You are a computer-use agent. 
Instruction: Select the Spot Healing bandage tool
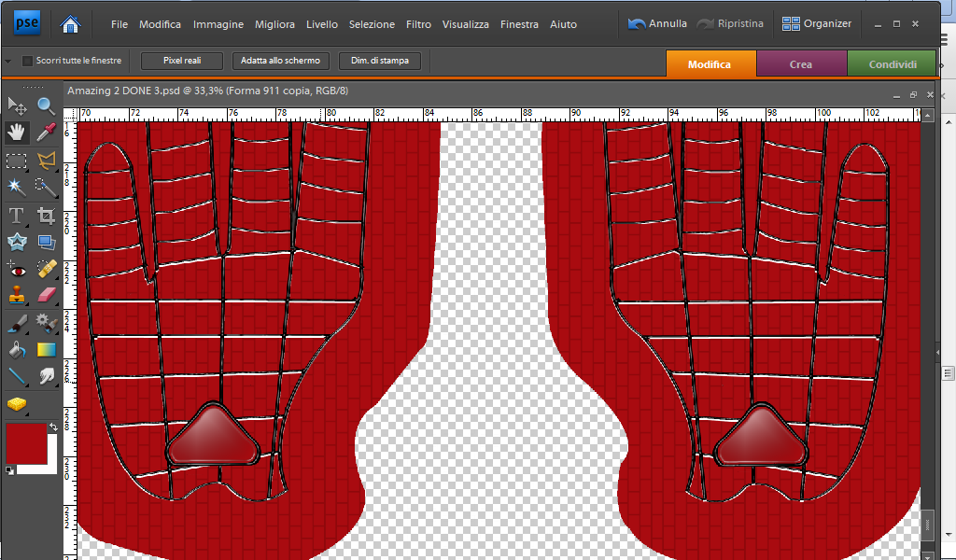(x=47, y=269)
